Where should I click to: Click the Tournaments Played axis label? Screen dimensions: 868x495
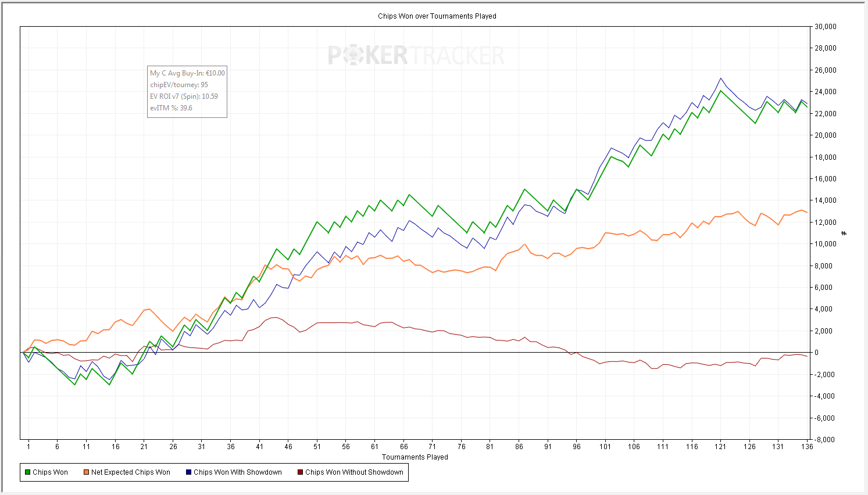point(415,457)
